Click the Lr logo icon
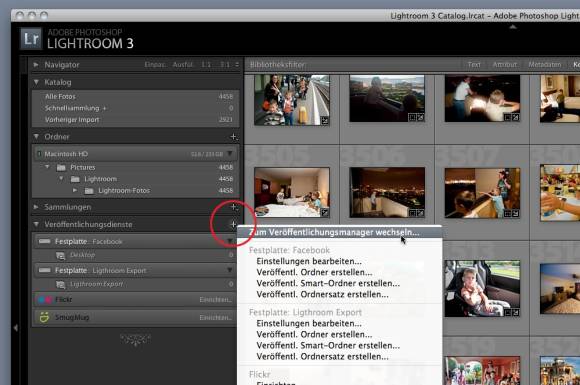The height and width of the screenshot is (385, 580). click(31, 38)
